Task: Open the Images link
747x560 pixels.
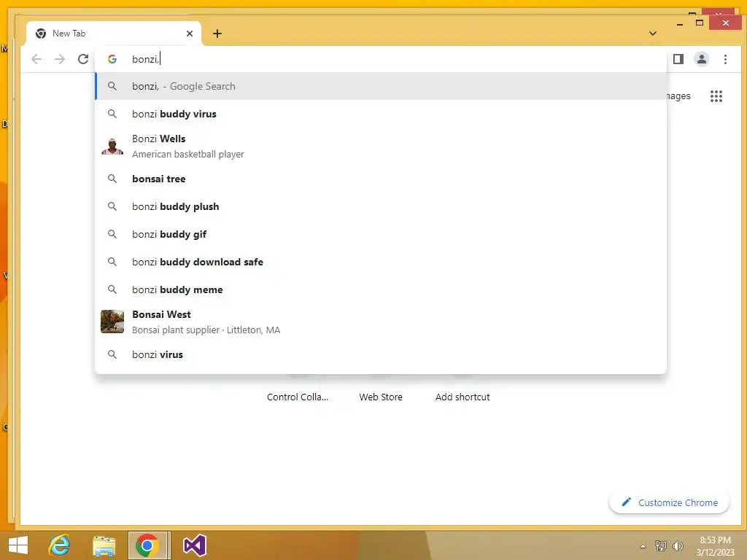Action: coord(678,96)
